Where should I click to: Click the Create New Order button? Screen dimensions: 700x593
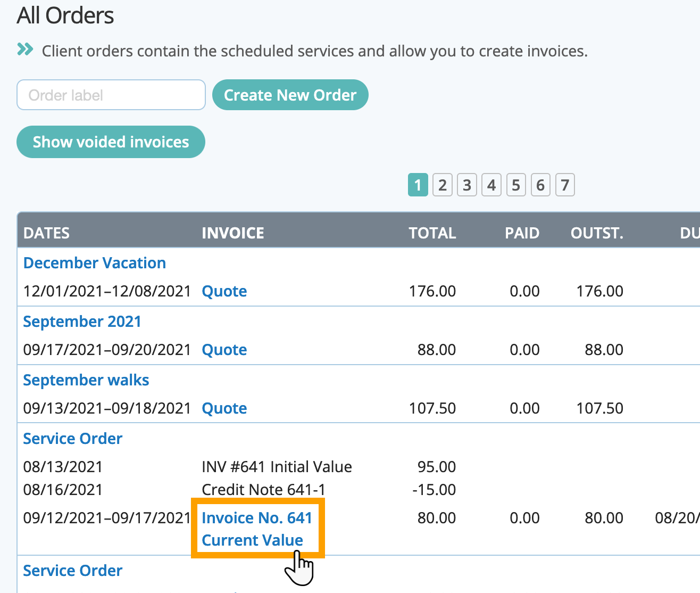tap(290, 95)
